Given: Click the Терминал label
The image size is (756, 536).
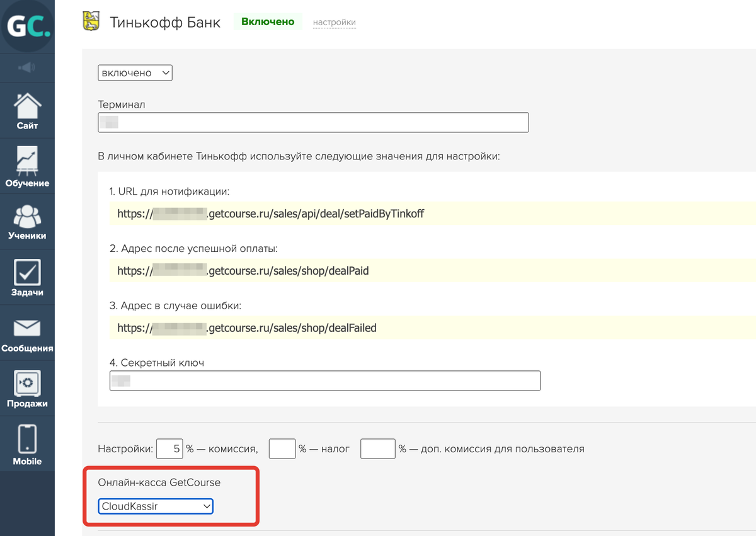Looking at the screenshot, I should (x=122, y=105).
